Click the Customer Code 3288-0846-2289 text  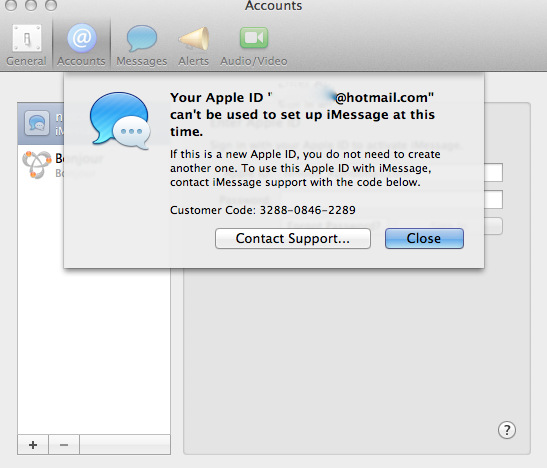coord(263,210)
